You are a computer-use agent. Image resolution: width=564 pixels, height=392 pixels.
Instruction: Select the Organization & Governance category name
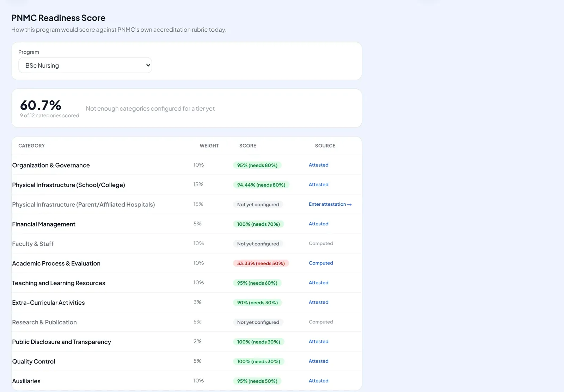point(51,165)
